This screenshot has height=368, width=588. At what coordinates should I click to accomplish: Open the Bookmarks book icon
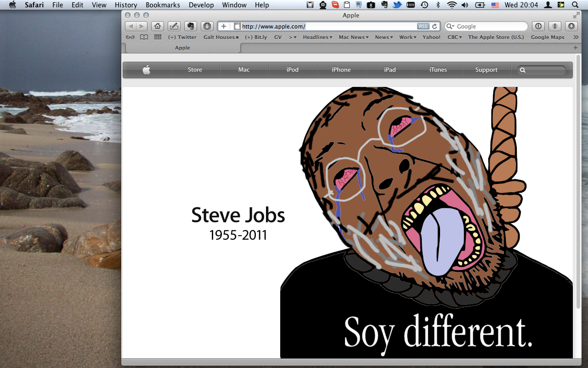click(144, 37)
